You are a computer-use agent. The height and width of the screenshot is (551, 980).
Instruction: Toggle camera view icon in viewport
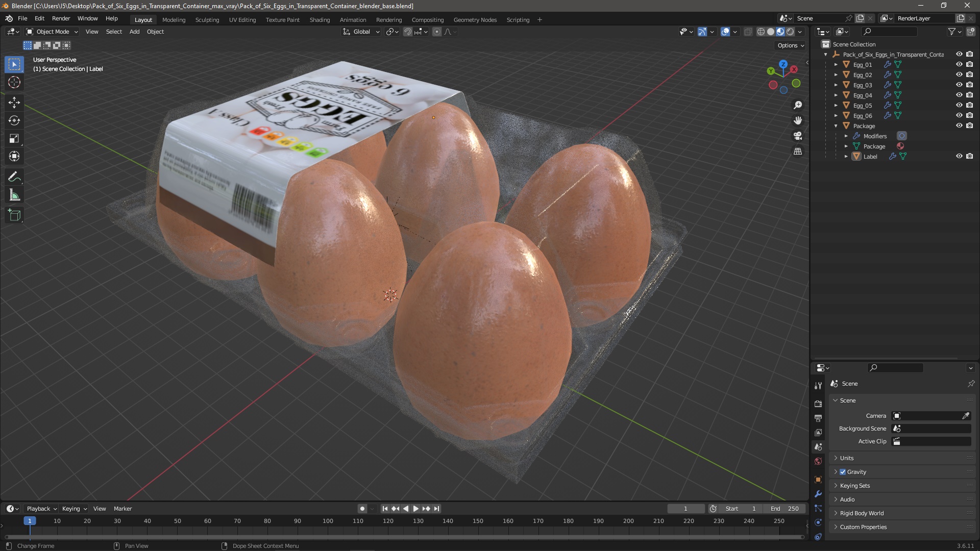[x=798, y=136]
